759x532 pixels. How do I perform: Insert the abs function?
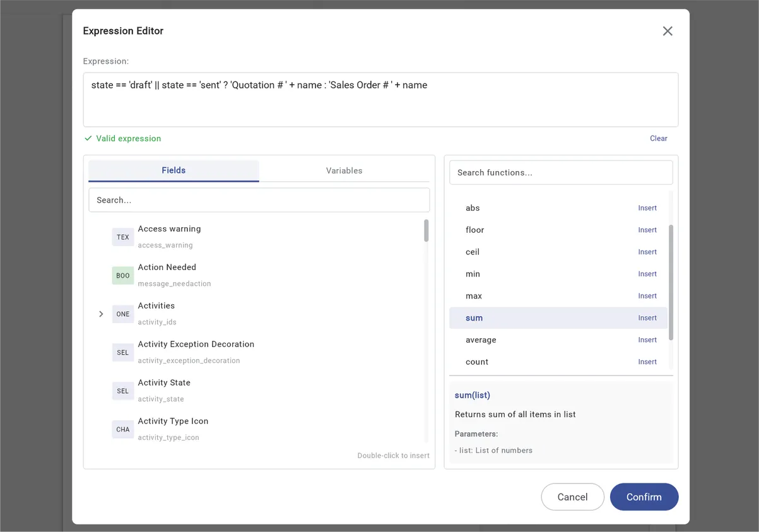pos(647,208)
